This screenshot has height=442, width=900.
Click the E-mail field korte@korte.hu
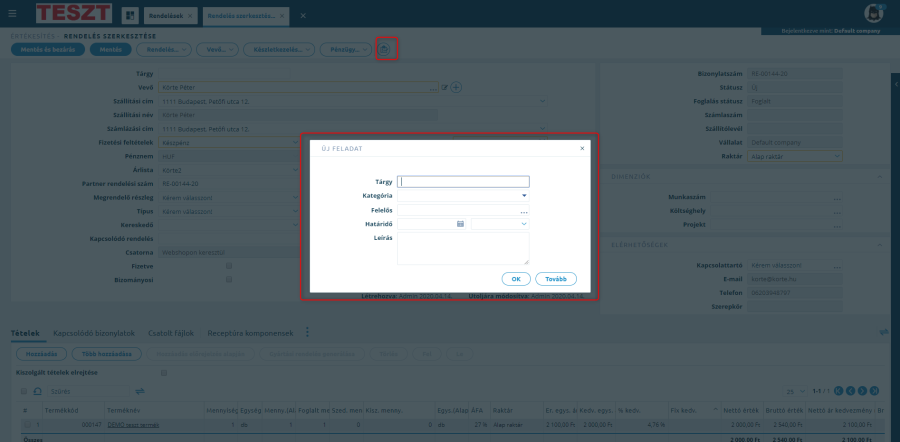tap(794, 280)
